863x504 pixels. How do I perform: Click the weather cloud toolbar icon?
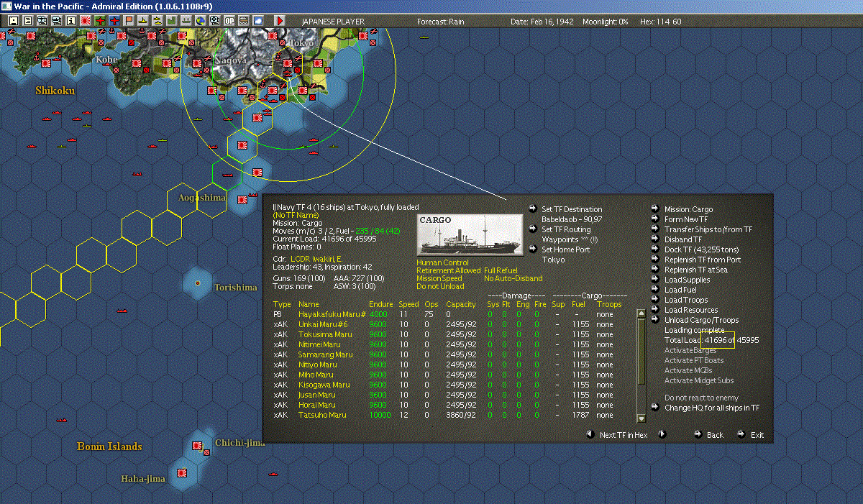coord(258,21)
